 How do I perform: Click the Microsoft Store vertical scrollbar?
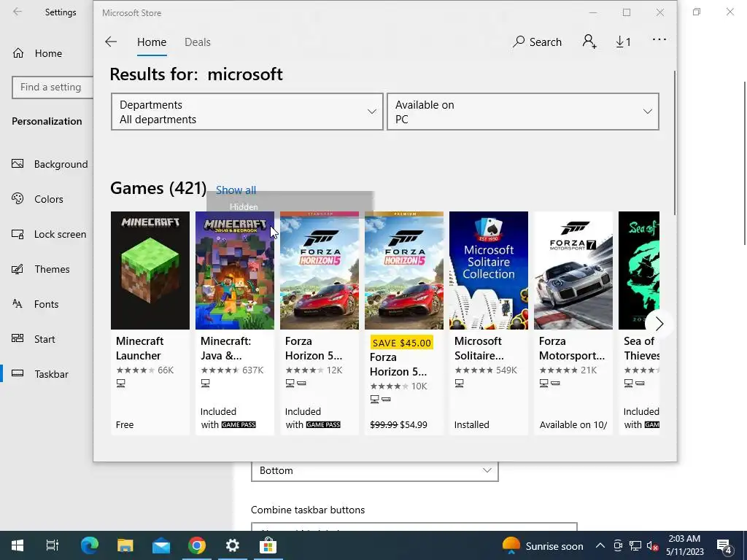674,143
